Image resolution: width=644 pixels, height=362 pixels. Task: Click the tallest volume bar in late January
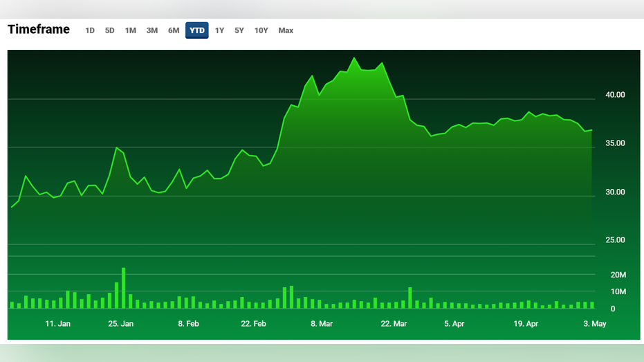tap(123, 288)
